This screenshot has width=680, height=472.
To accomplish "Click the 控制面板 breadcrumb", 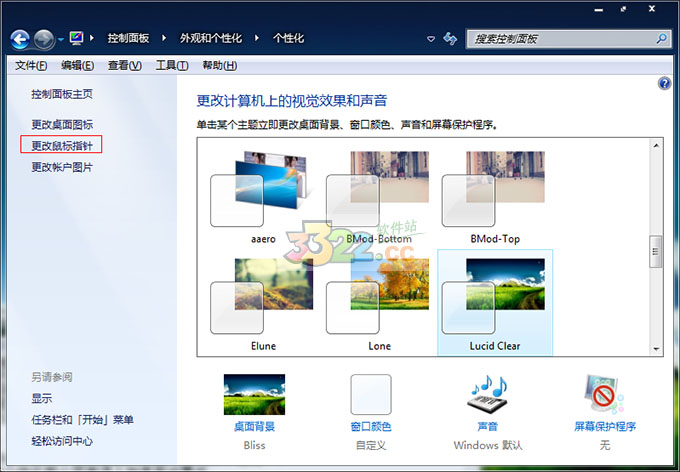I will [x=128, y=38].
